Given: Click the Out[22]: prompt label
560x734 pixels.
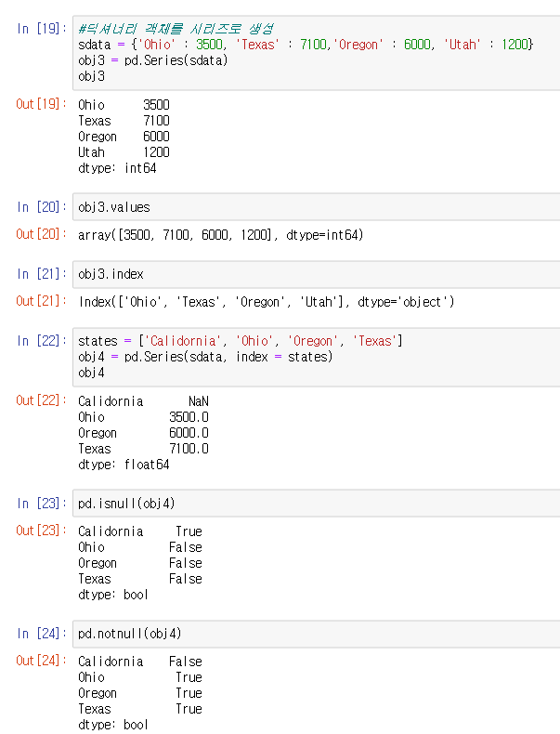Looking at the screenshot, I should click(41, 400).
